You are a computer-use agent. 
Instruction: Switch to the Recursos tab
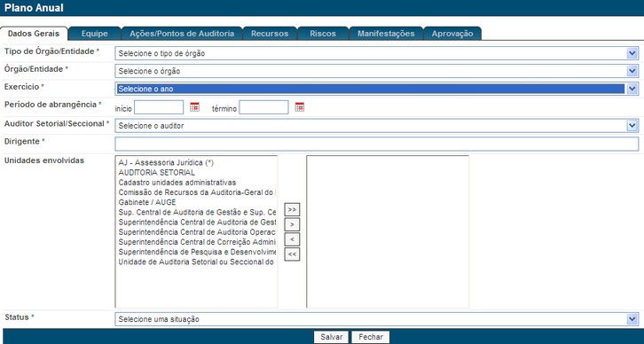point(270,34)
